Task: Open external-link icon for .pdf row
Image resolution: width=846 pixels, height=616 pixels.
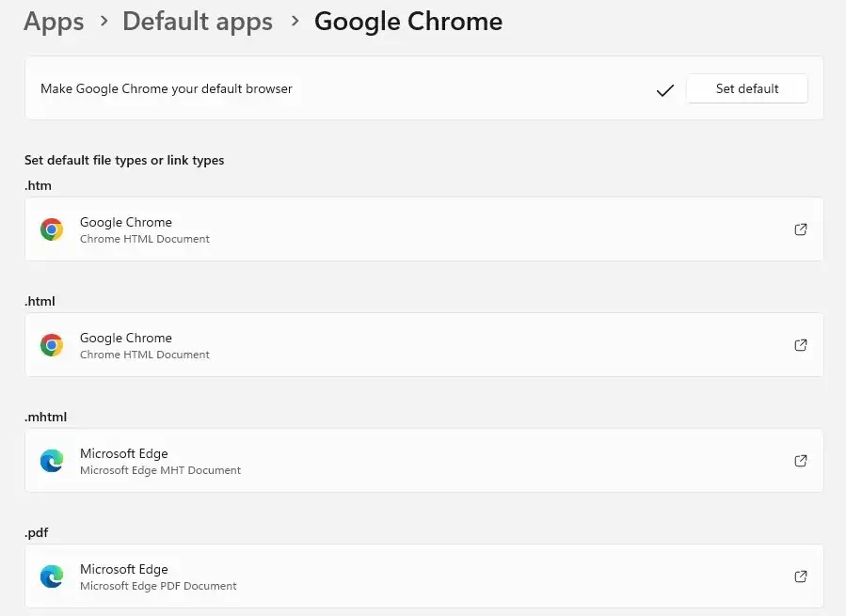Action: 801,577
